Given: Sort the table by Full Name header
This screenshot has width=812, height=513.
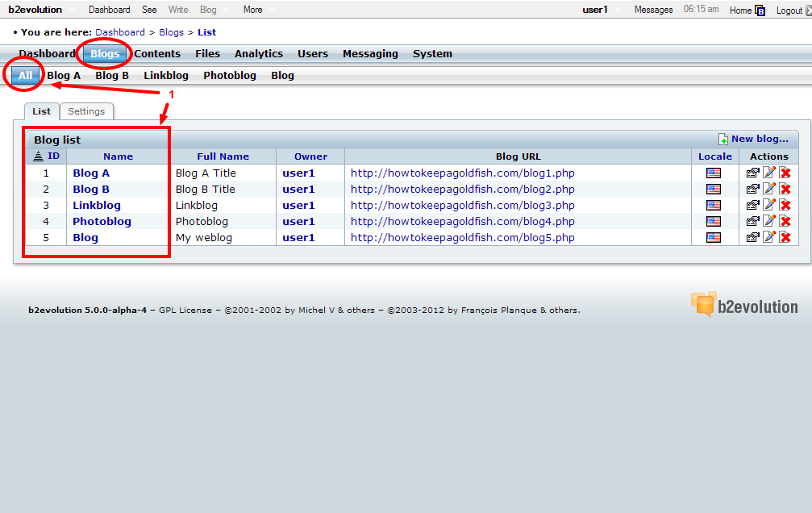Looking at the screenshot, I should pos(223,156).
